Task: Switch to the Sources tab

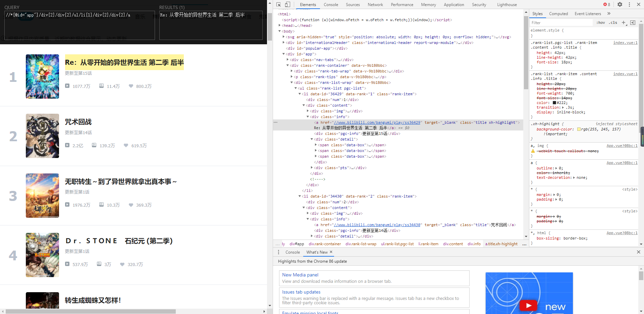Action: (353, 5)
